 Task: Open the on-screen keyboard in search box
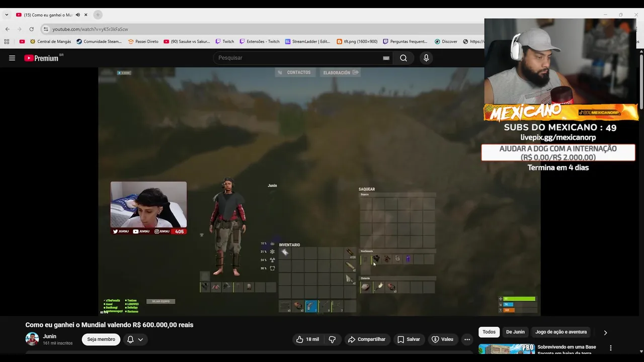[x=386, y=58]
